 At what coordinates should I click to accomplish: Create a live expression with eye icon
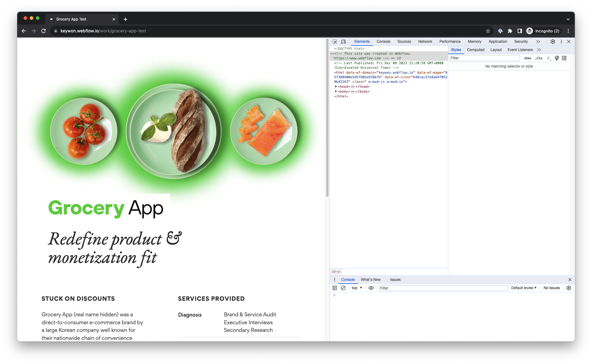[x=371, y=288]
